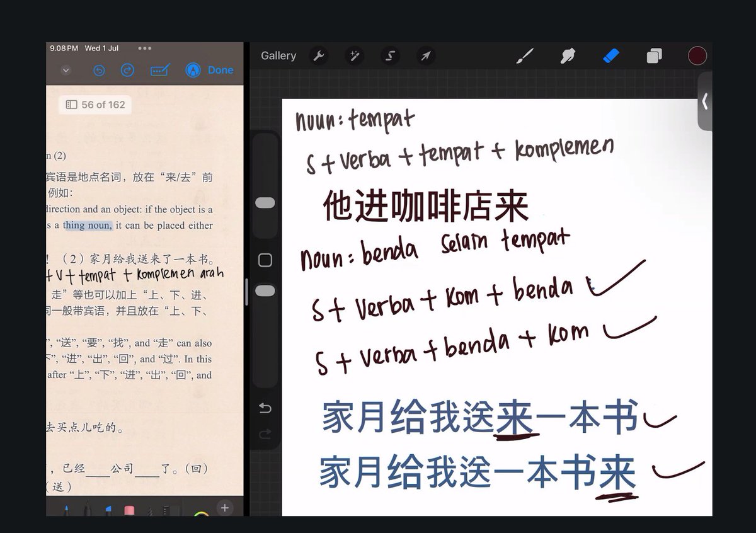
Task: Tap Done in the PDF markup toolbar
Action: click(220, 70)
